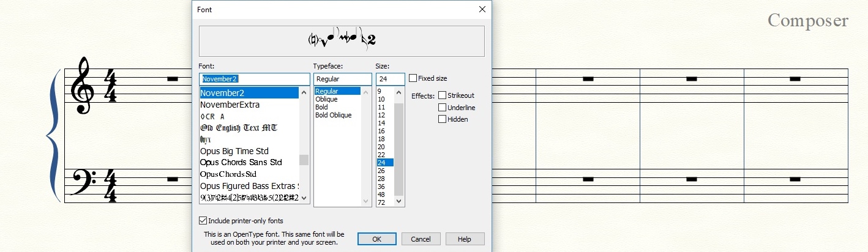Choose the Bold Oblique typeface

(334, 115)
